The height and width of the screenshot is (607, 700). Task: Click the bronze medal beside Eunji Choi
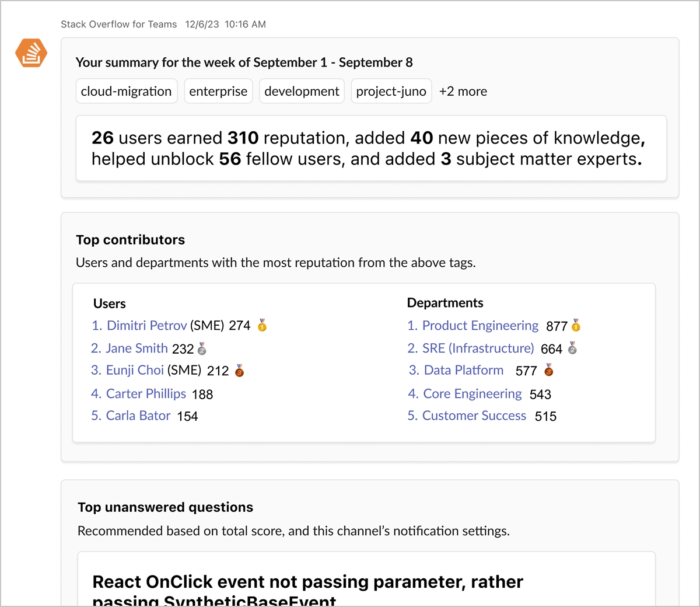pyautogui.click(x=239, y=371)
